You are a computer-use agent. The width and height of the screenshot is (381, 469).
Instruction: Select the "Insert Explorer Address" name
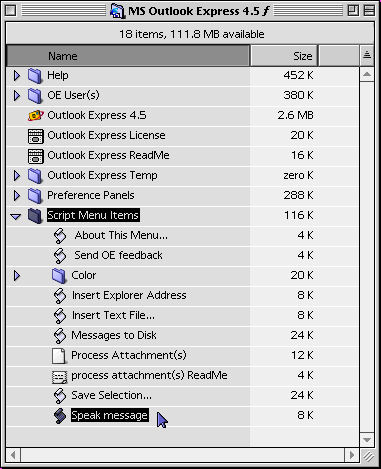(x=129, y=295)
